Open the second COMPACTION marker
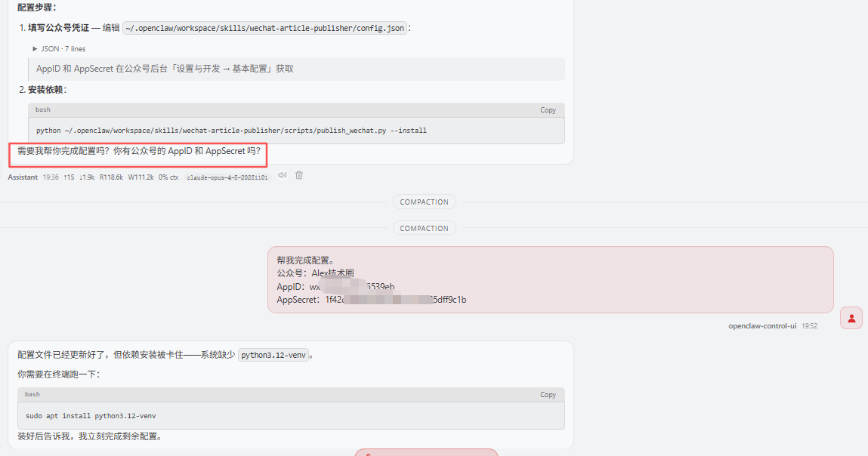868x456 pixels. [x=424, y=227]
